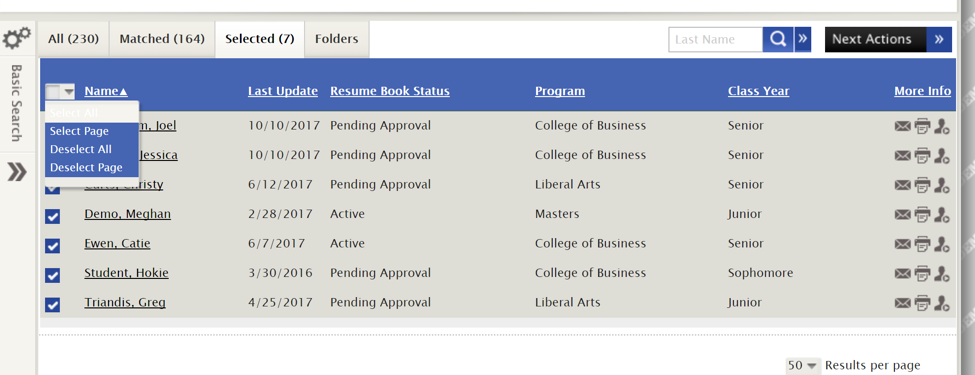Image resolution: width=975 pixels, height=375 pixels.
Task: Sort by the Class Year column header
Action: [758, 91]
